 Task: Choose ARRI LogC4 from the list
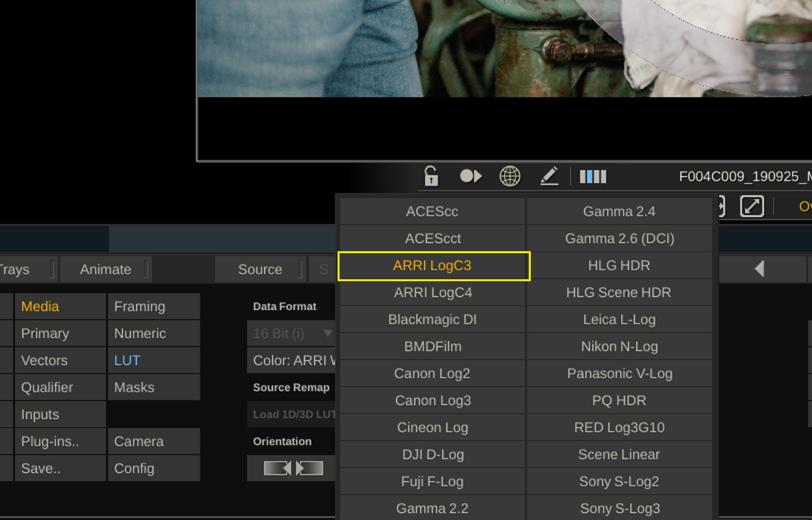point(432,292)
